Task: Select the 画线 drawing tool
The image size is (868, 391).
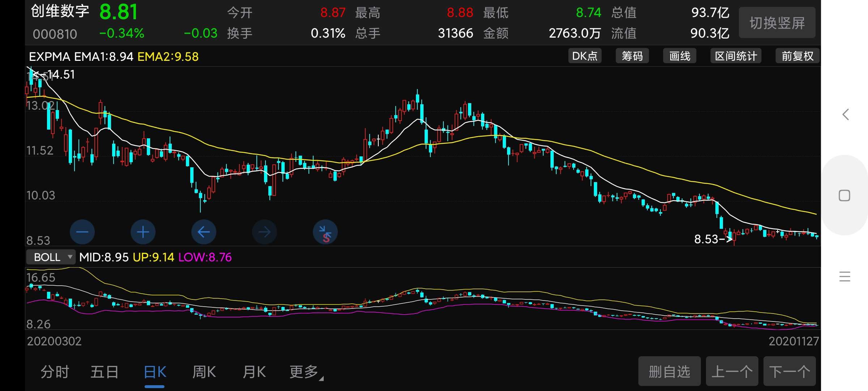Action: [x=679, y=56]
